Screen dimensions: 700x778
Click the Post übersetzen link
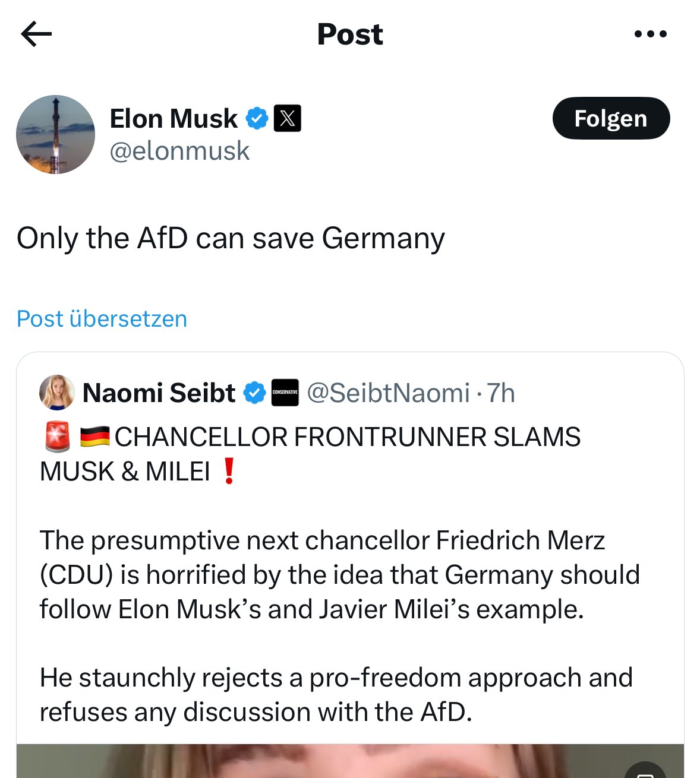(102, 319)
